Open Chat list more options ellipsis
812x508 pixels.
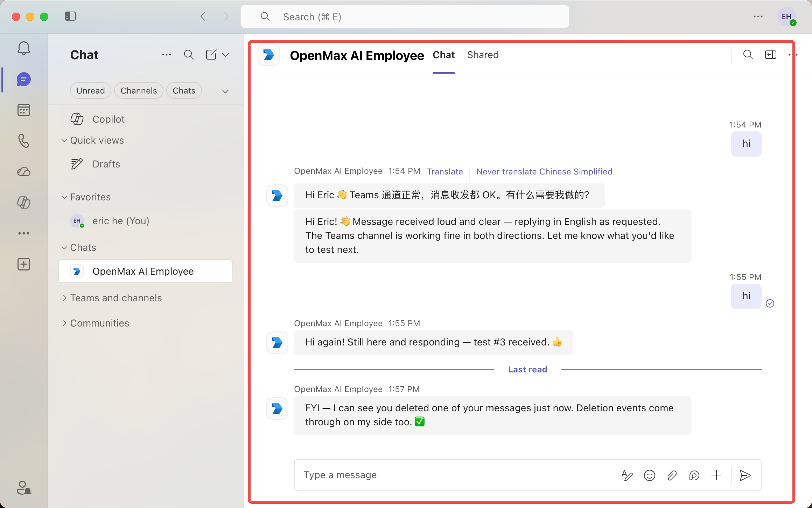point(167,55)
